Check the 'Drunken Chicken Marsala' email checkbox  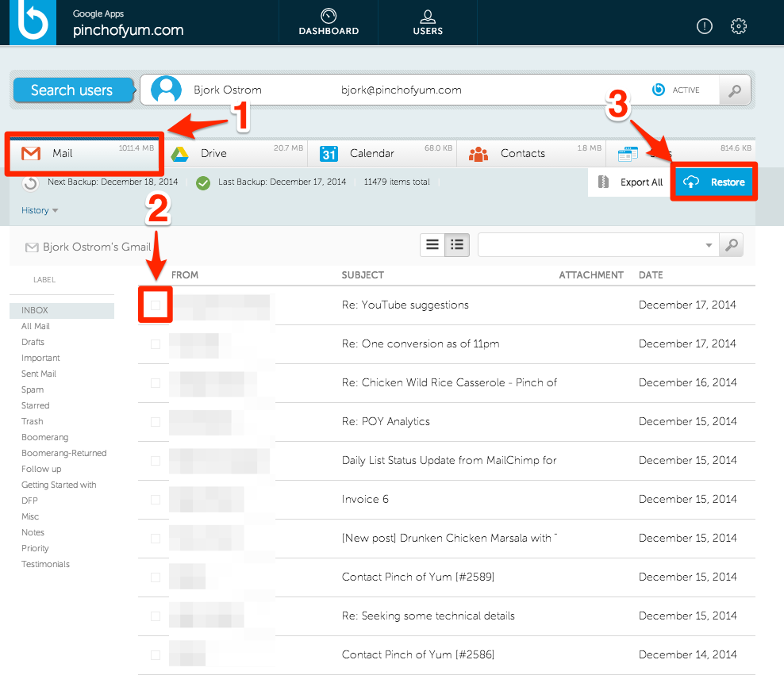tap(156, 539)
